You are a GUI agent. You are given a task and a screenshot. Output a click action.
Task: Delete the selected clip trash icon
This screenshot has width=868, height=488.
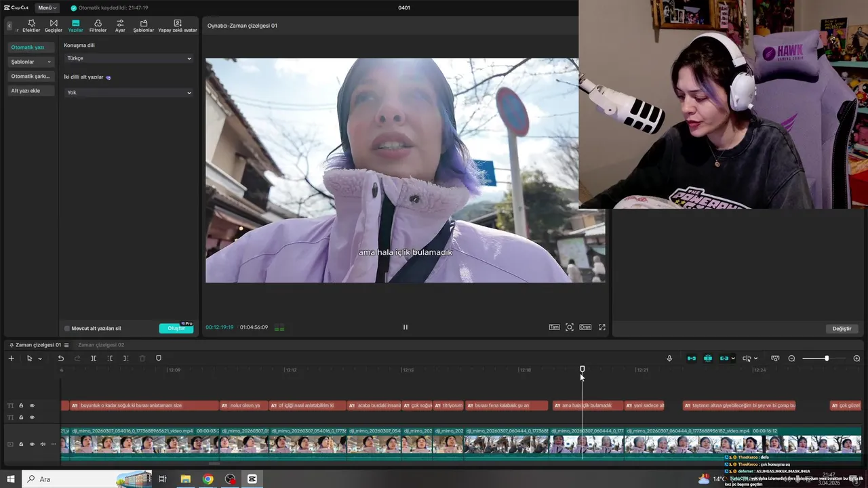tap(142, 358)
